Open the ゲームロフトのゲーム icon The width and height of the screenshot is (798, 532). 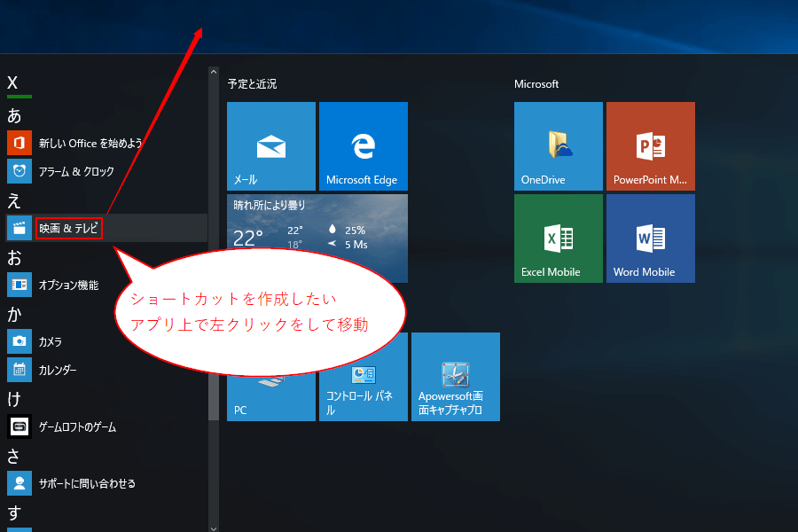20,426
